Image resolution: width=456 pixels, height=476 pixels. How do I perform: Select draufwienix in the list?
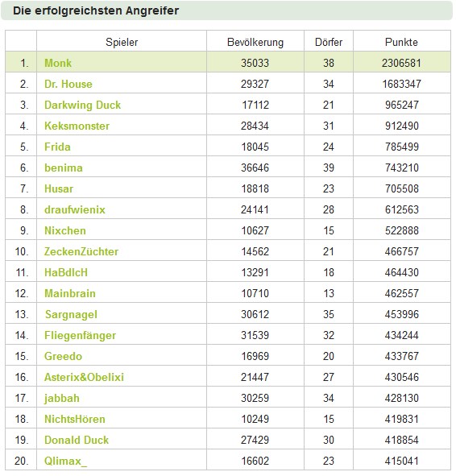tap(75, 209)
